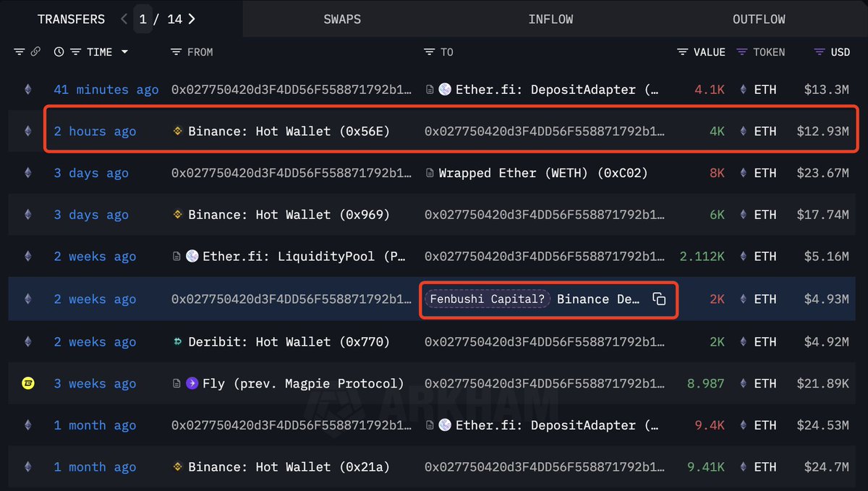The image size is (868, 491).
Task: Open Binance: Hot Wallet (0x21a)
Action: click(x=289, y=467)
